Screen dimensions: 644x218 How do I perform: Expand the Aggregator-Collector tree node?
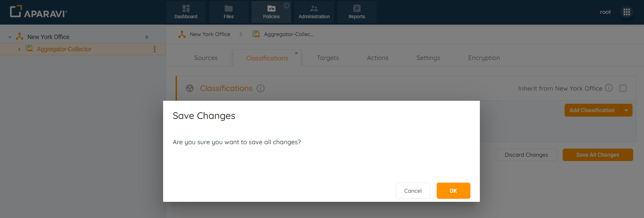(x=19, y=49)
